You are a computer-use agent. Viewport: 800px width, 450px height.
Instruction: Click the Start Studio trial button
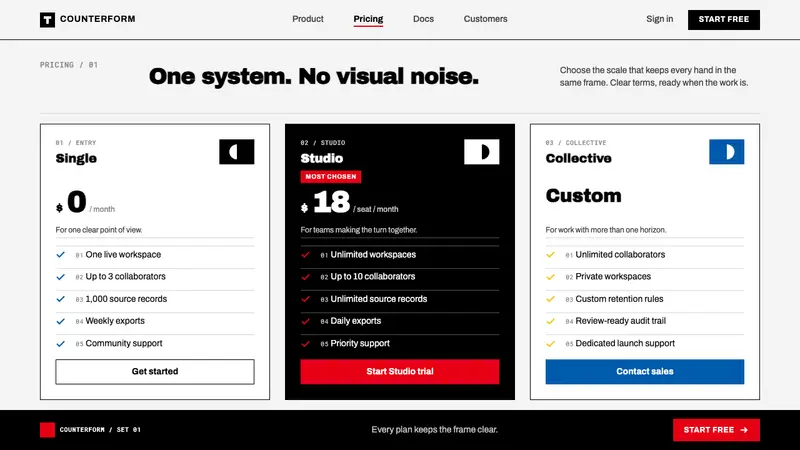point(399,371)
